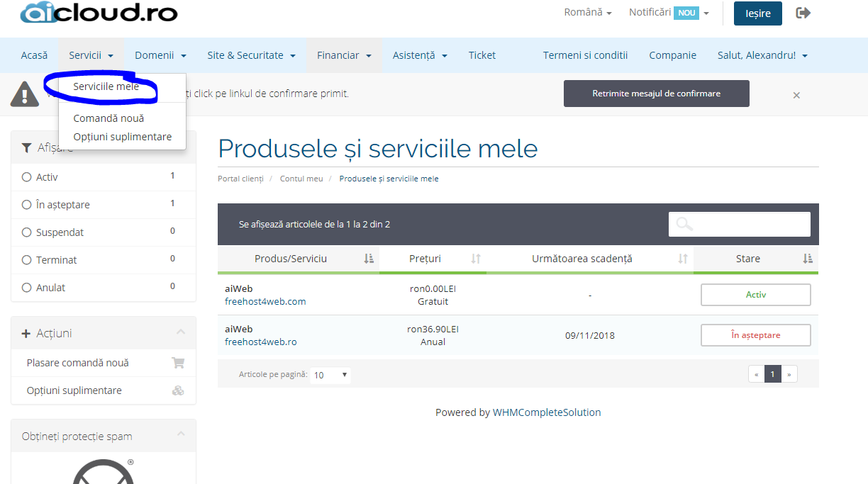Open the Financiar menu
This screenshot has height=484, width=868.
344,55
